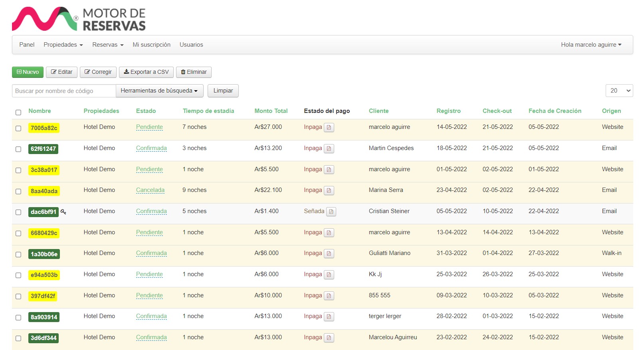644x350 pixels.
Task: Open the rows-per-page selector showing 20
Action: click(619, 91)
